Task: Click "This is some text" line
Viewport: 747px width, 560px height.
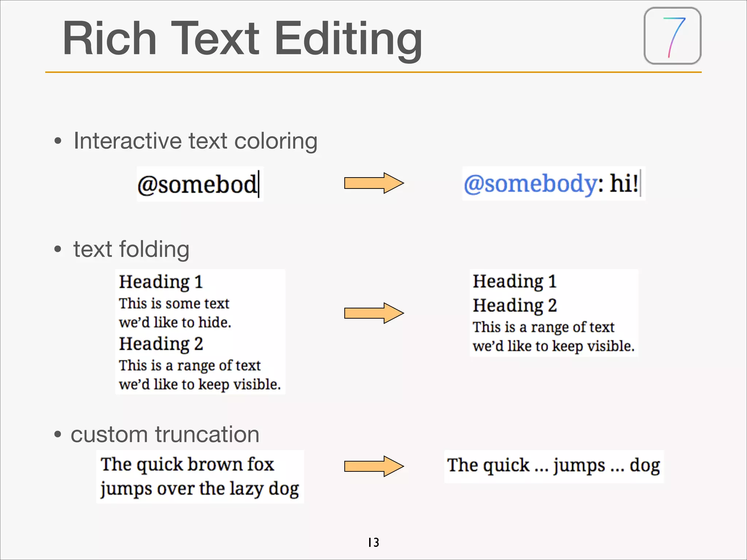Action: coord(174,303)
